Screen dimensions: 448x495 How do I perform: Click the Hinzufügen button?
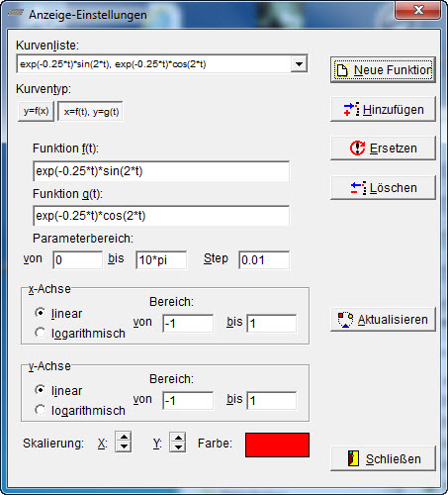pos(383,109)
